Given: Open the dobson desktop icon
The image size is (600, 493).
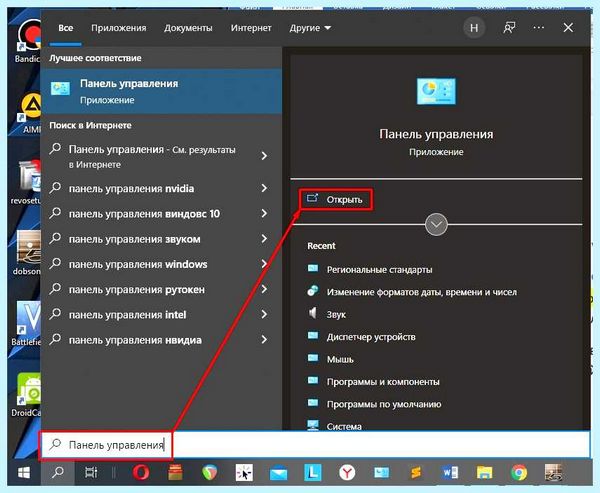Looking at the screenshot, I should point(27,253).
